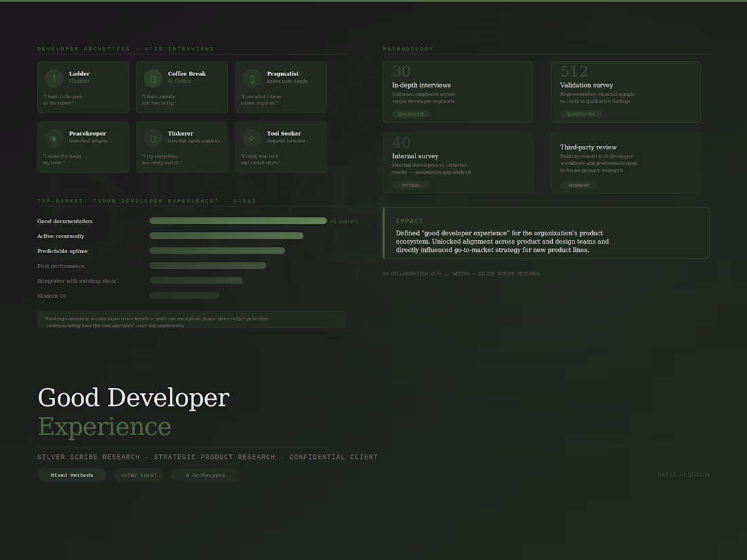Toggle the QUALITATIVE tag on In-depth interviews
This screenshot has height=560, width=747.
click(409, 114)
